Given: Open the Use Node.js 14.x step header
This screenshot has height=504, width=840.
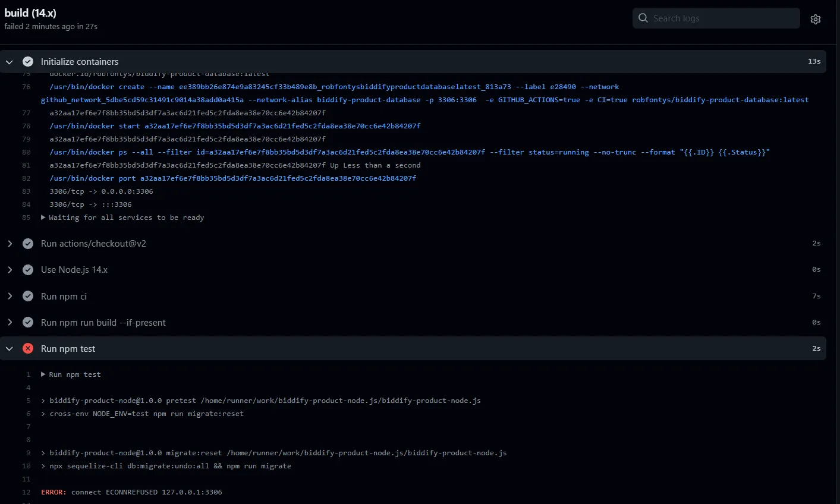Looking at the screenshot, I should [413, 270].
